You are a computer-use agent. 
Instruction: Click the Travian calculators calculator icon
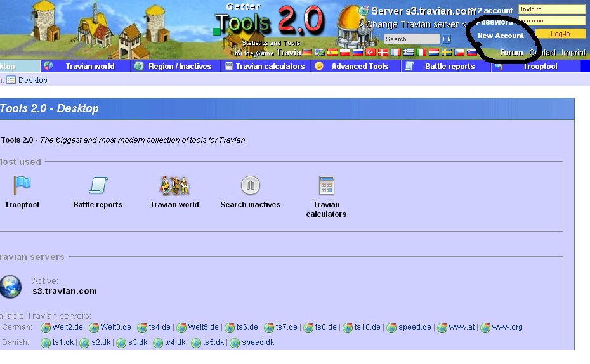point(326,185)
